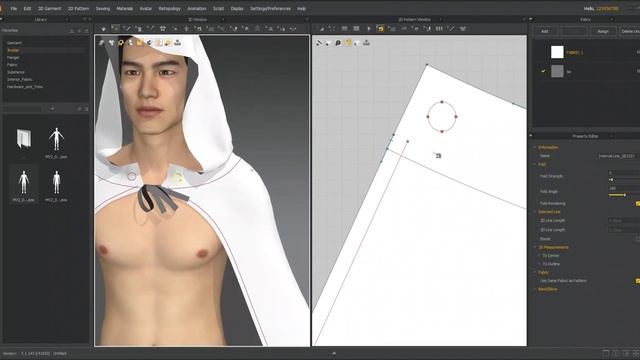Open the folder thumbnail in Library

point(24,139)
